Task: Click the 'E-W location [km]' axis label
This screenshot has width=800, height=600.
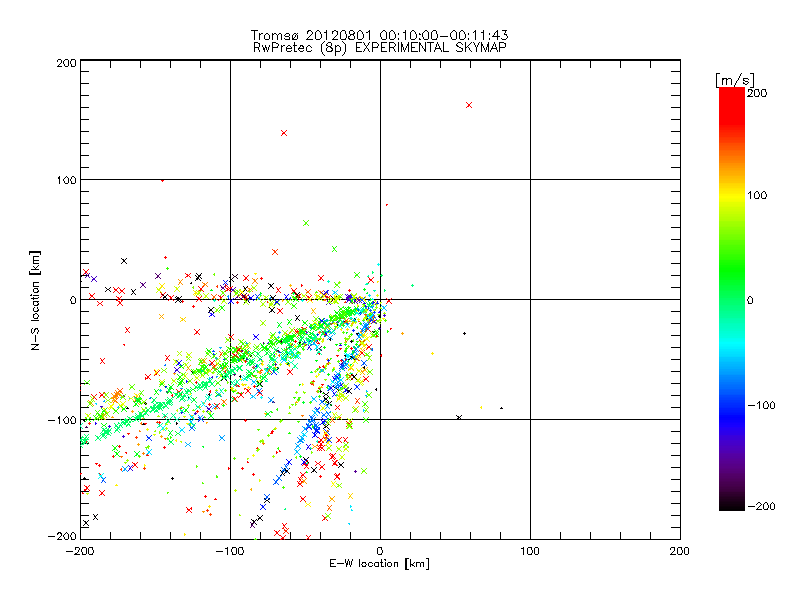Action: (x=379, y=564)
